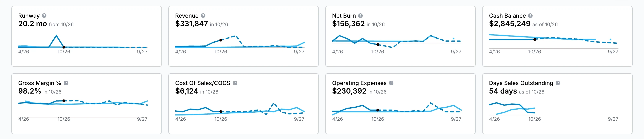
Task: Click the Net Burn card title
Action: tap(344, 16)
